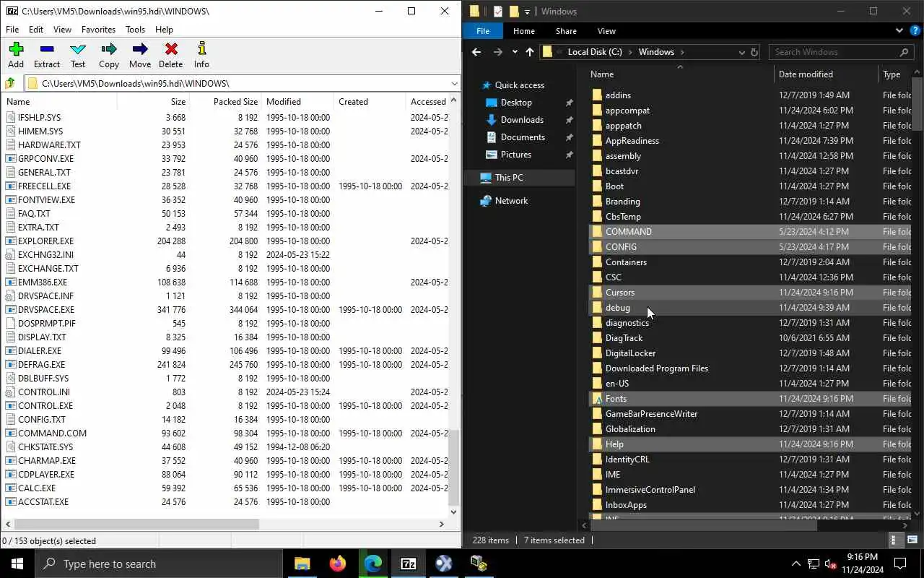Screen dimensions: 924x578
Task: Click the Test icon in 7-Zip toolbar
Action: tap(78, 55)
